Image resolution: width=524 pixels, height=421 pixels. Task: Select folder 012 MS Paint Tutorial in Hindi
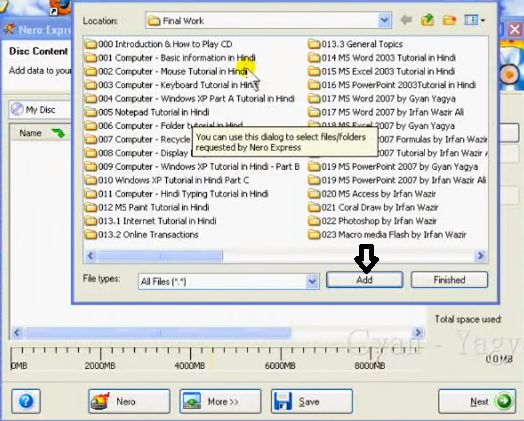coord(147,207)
